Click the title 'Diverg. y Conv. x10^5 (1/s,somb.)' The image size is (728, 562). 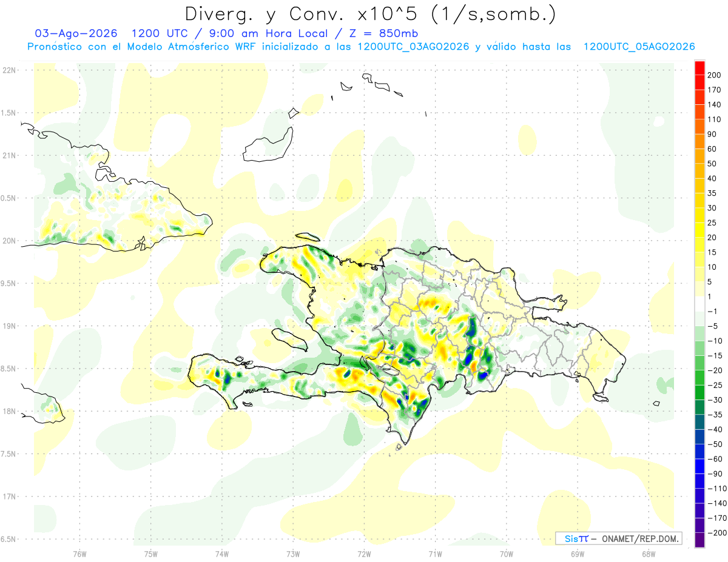[370, 14]
